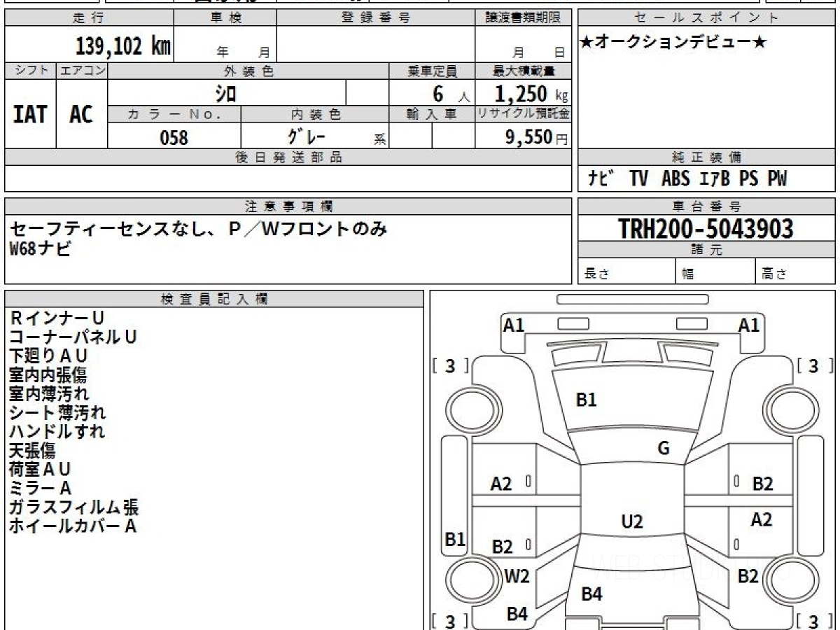Select the ★オークションデビュー★ sales point
This screenshot has width=840, height=630.
[x=673, y=43]
